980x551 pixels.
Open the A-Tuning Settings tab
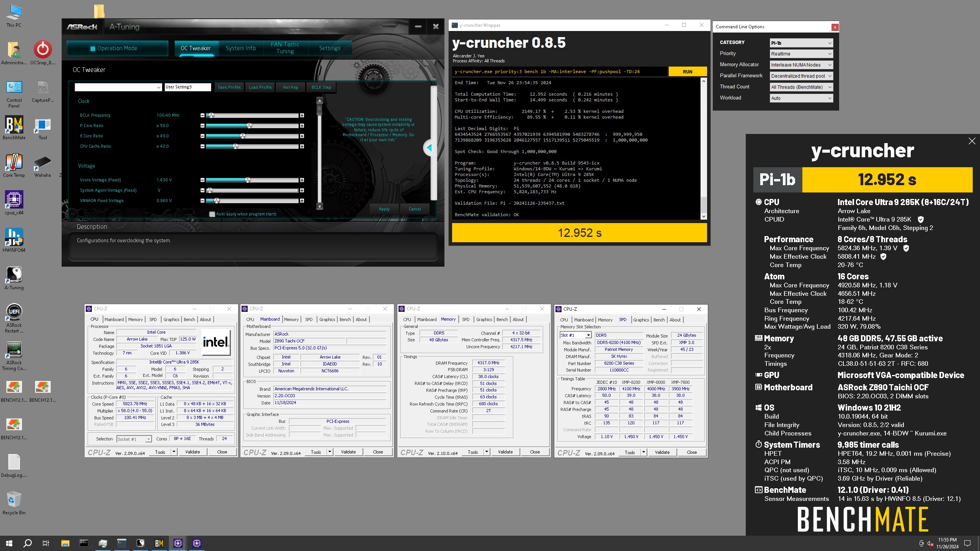click(330, 48)
